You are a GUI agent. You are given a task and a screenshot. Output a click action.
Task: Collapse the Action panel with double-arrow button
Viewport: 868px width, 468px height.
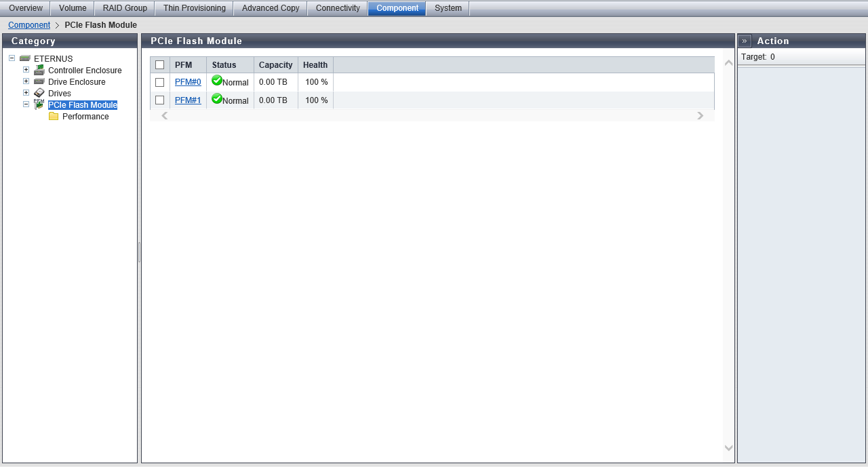pos(745,41)
